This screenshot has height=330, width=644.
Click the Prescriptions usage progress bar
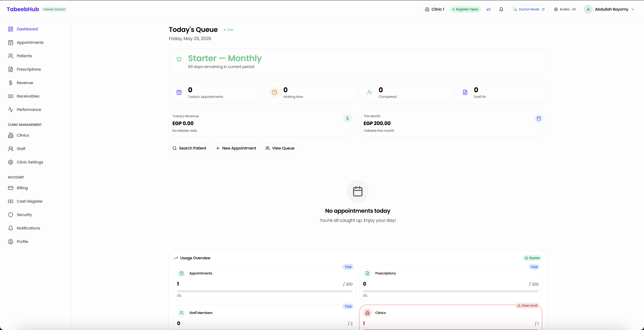[x=451, y=291]
